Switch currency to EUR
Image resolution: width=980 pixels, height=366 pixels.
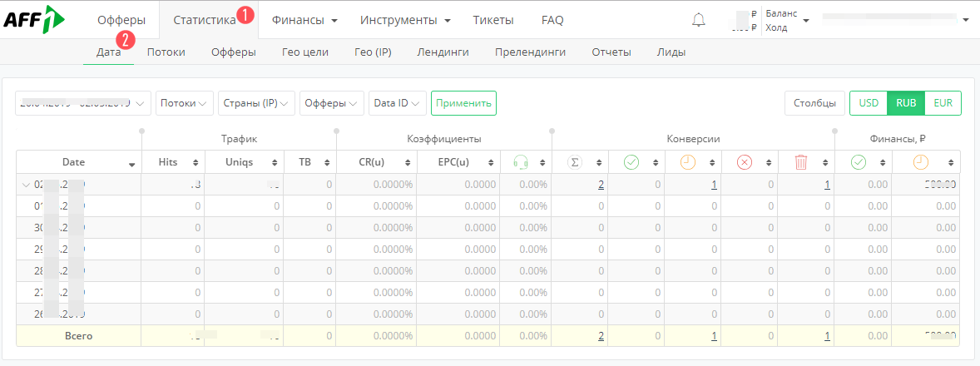pos(943,103)
